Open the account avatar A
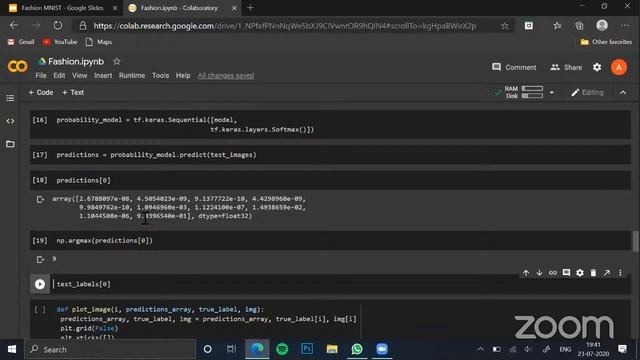Image resolution: width=640 pixels, height=360 pixels. click(619, 67)
